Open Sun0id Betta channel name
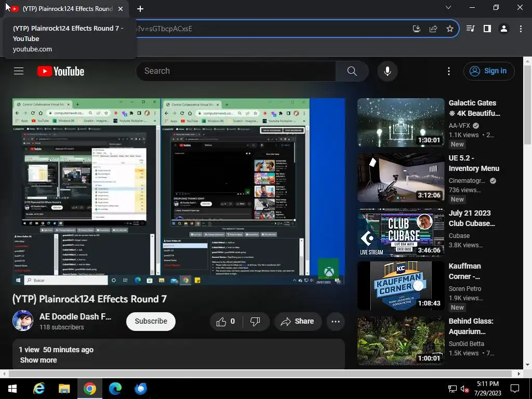This screenshot has width=532, height=399. [466, 344]
